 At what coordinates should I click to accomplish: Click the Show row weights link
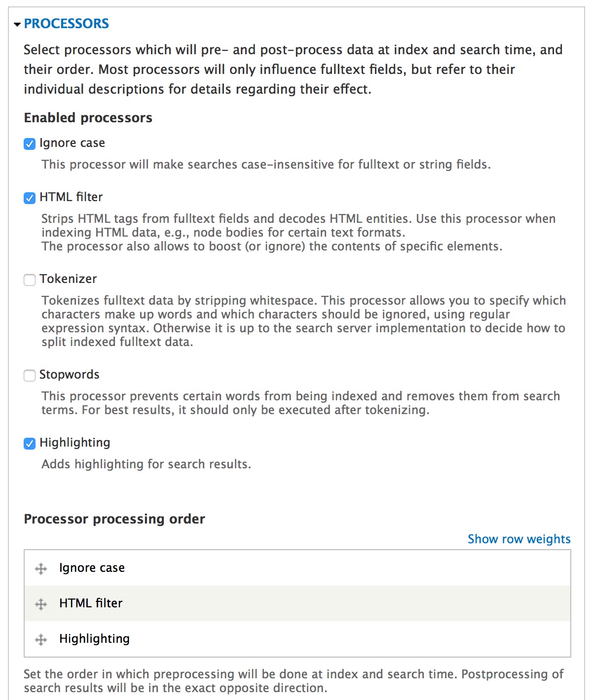point(519,539)
